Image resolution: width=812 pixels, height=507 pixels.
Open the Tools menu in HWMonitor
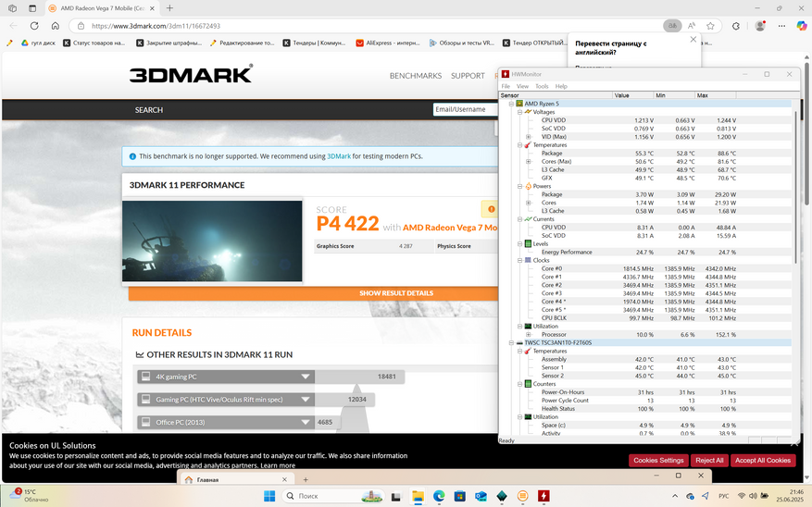point(542,86)
